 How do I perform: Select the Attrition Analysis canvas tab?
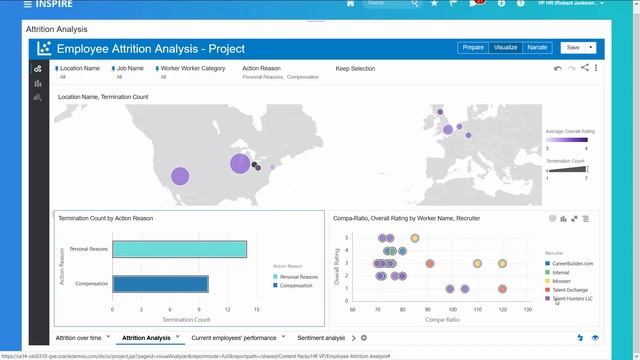[x=146, y=338]
